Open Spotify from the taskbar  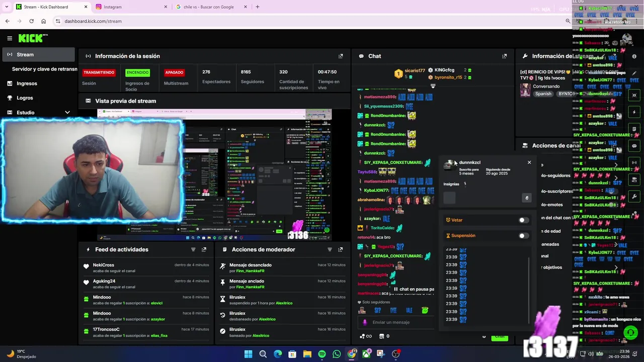pyautogui.click(x=322, y=354)
